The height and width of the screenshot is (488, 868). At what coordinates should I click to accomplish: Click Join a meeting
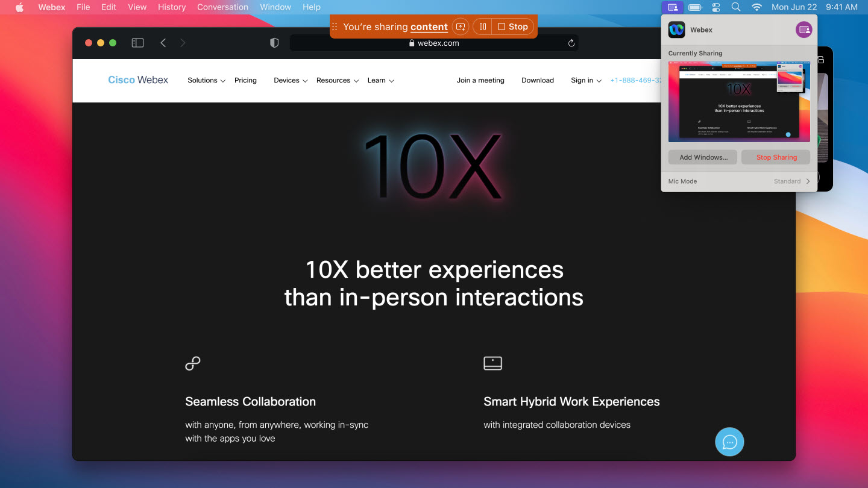[480, 80]
